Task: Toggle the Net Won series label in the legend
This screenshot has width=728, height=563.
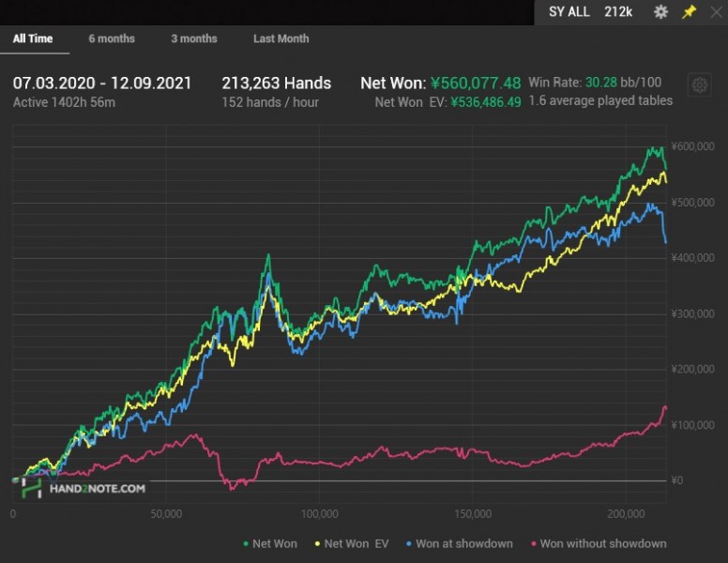Action: [275, 543]
